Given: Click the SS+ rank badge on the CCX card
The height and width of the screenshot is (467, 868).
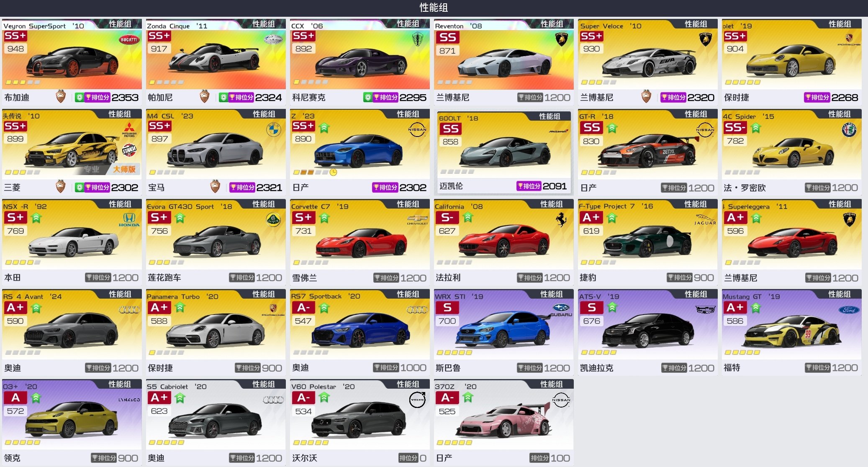Looking at the screenshot, I should (303, 36).
